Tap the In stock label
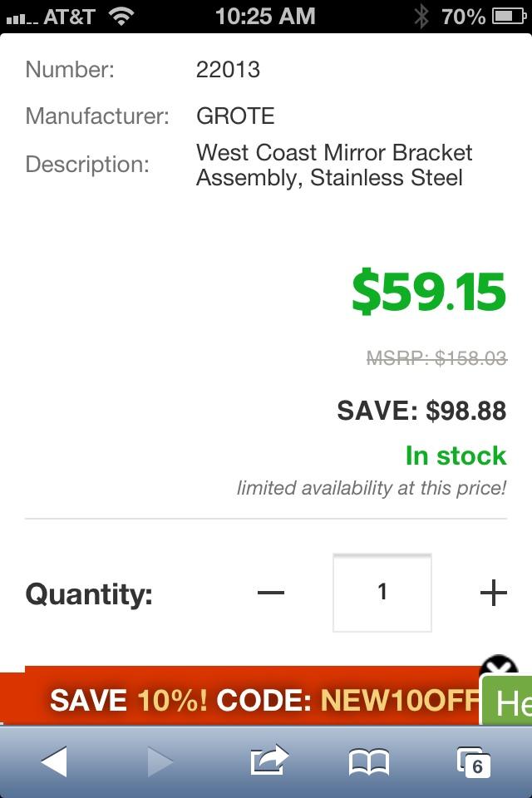This screenshot has width=532, height=798. click(456, 456)
